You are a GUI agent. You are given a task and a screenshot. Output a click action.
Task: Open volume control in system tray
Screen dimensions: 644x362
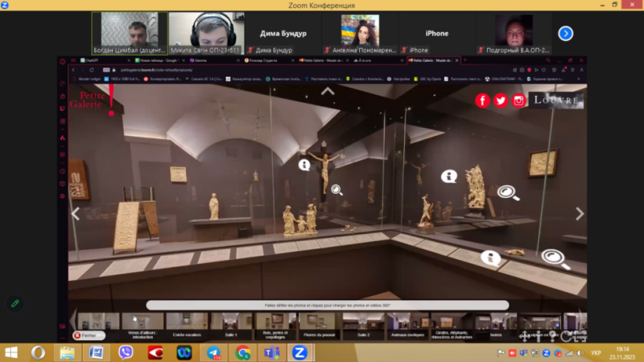click(x=580, y=353)
